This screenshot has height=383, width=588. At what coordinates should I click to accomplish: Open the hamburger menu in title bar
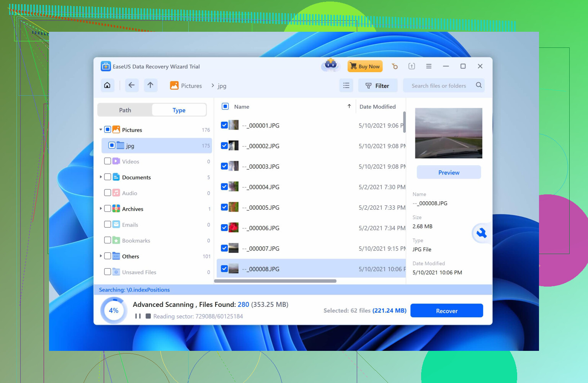[x=429, y=66]
